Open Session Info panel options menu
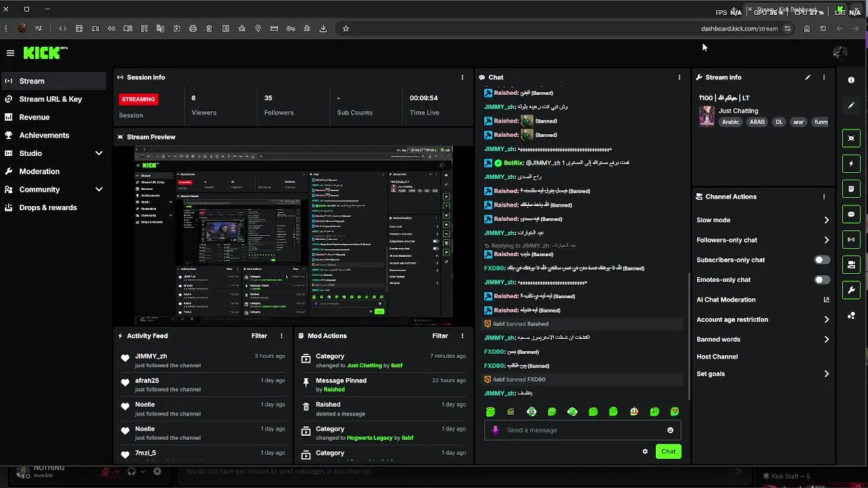Screen dimensions: 868x488 coord(462,77)
